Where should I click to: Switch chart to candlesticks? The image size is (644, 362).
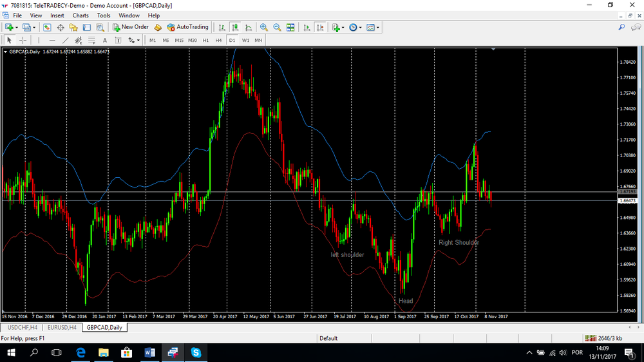coord(235,27)
